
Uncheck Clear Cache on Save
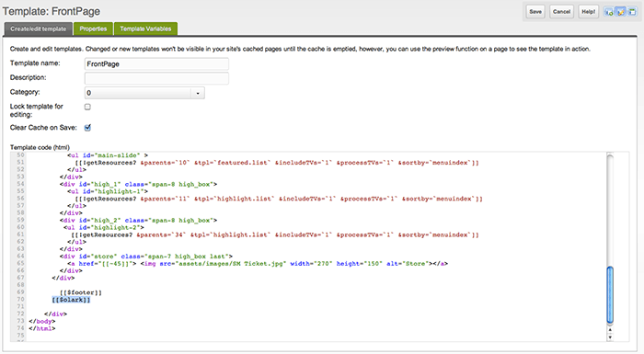point(87,128)
